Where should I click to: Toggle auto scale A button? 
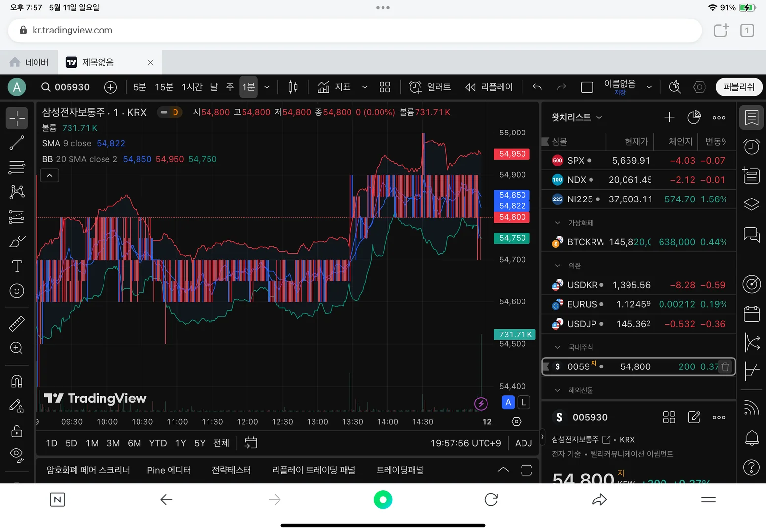508,402
